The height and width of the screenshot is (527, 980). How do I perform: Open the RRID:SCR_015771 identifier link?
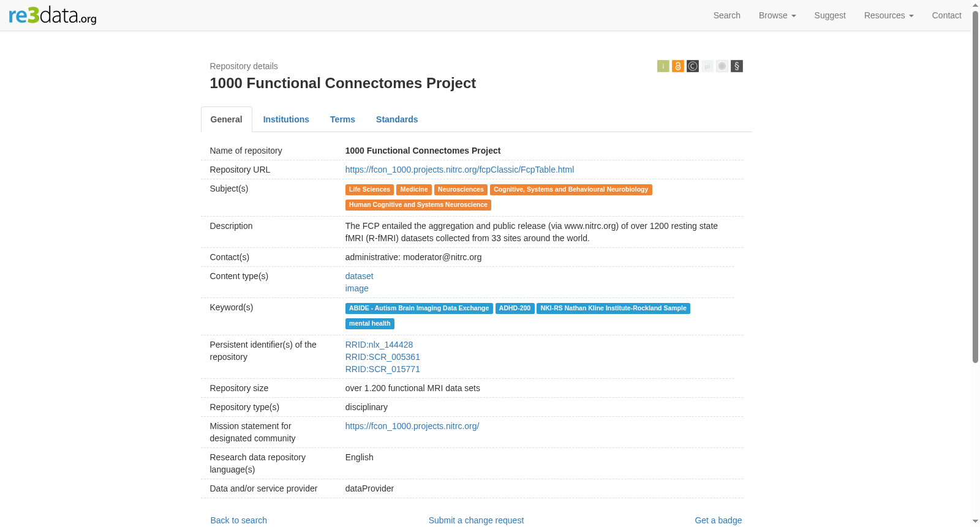(x=383, y=369)
